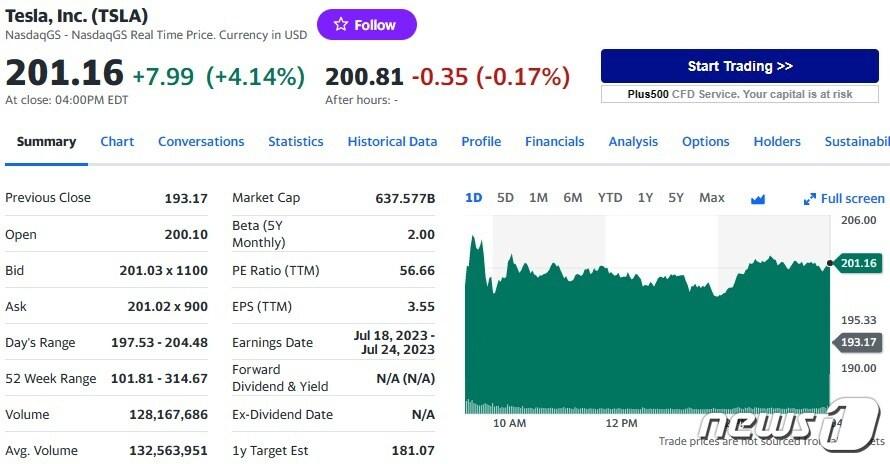Click the Start Trading button
This screenshot has width=890, height=464.
pos(740,66)
